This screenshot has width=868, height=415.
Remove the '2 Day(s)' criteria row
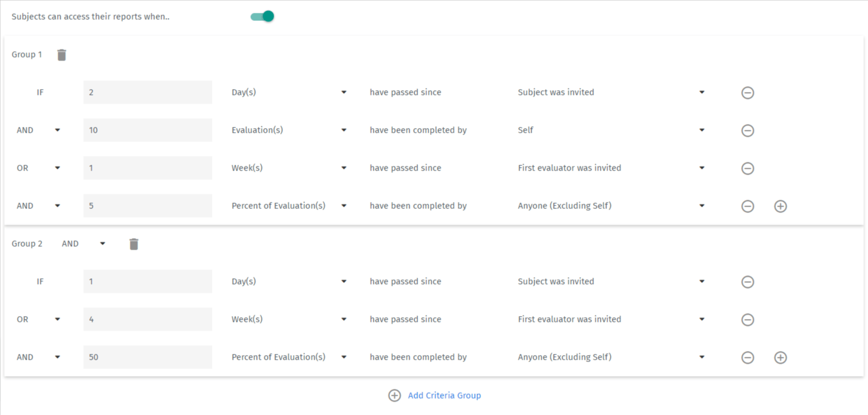click(x=747, y=92)
